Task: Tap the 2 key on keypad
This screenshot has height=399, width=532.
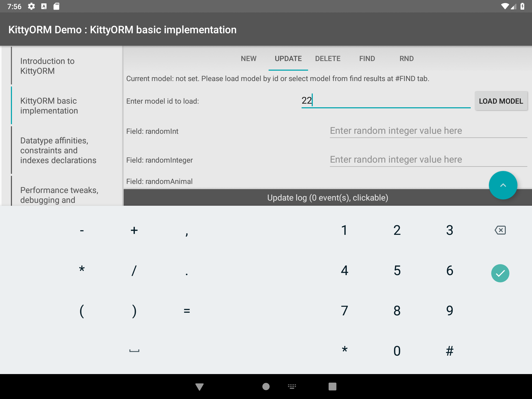Action: [397, 230]
